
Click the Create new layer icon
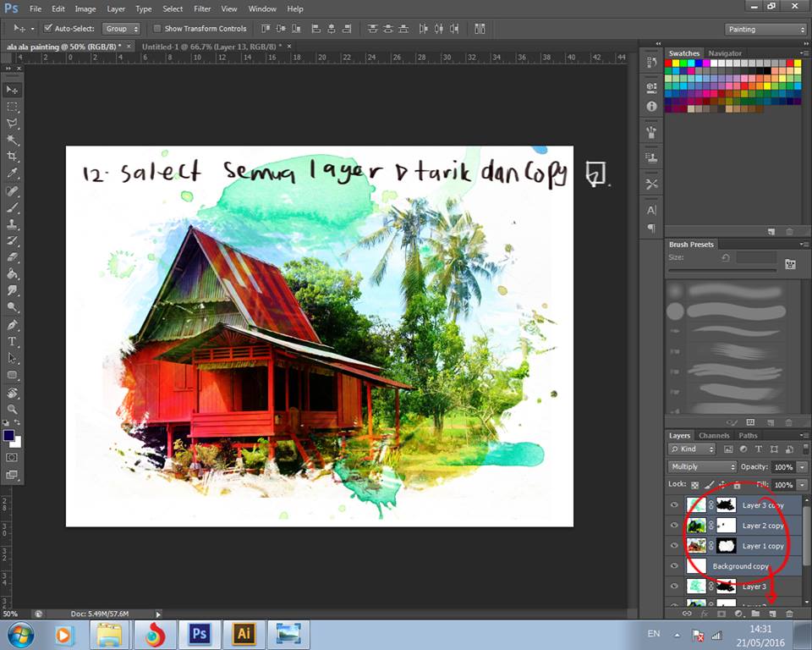772,614
